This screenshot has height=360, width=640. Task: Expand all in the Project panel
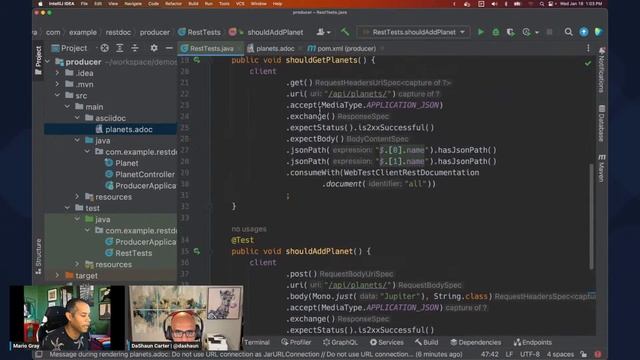(x=120, y=48)
